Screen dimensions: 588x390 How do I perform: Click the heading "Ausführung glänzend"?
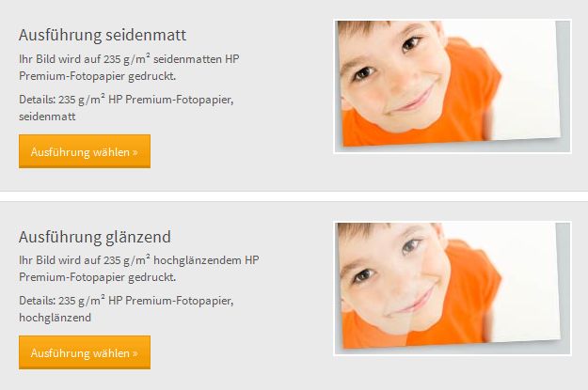(95, 237)
